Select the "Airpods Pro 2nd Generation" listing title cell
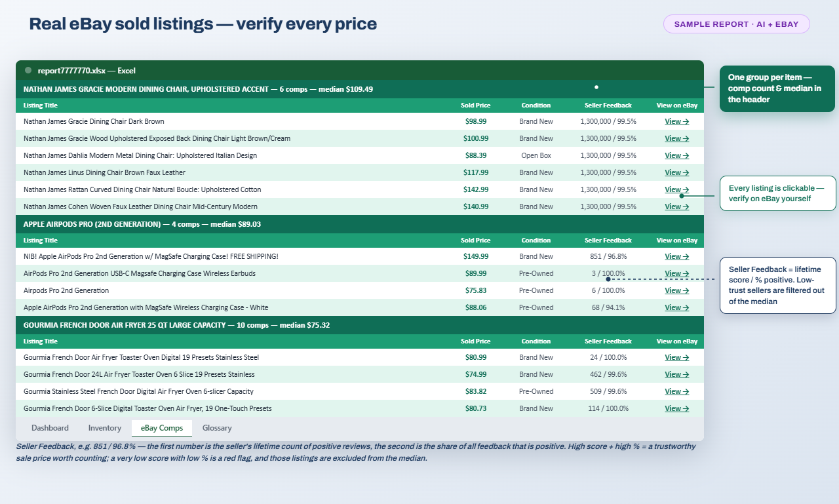839x504 pixels. (x=66, y=290)
